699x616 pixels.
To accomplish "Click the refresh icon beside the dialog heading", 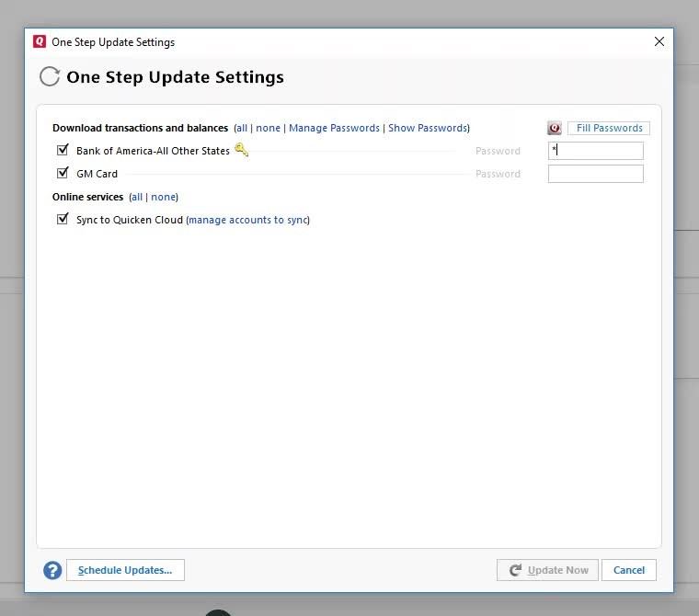I will pos(50,76).
